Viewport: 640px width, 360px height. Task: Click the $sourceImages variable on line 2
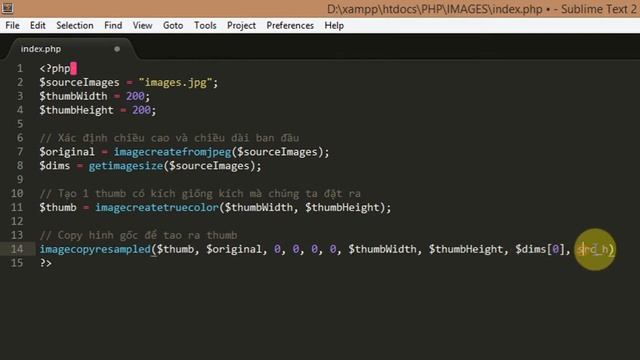pyautogui.click(x=79, y=82)
